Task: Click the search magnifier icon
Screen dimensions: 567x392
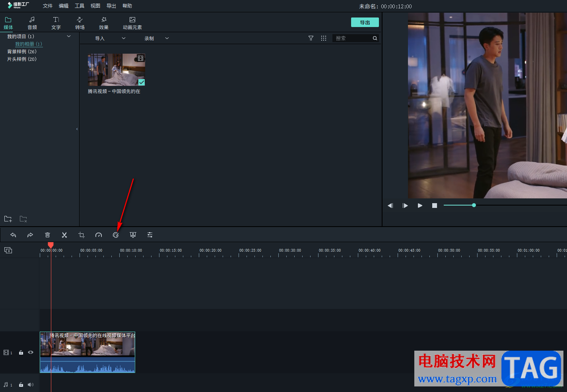Action: coord(375,38)
